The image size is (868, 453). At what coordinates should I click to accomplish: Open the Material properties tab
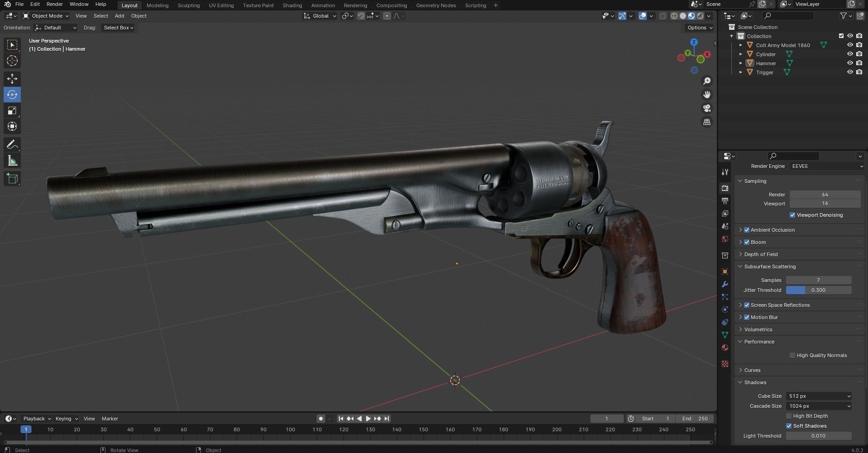coord(725,348)
